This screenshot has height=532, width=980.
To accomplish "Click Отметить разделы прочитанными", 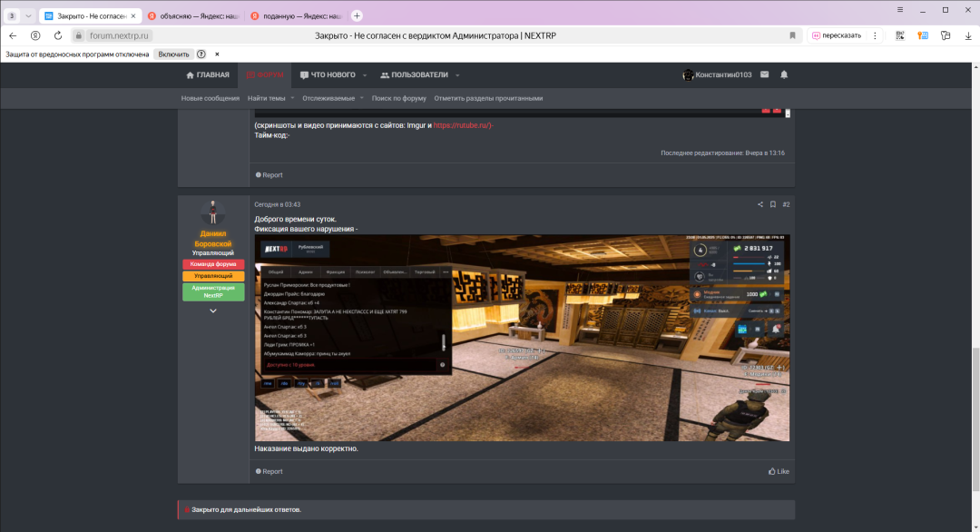I will tap(489, 98).
